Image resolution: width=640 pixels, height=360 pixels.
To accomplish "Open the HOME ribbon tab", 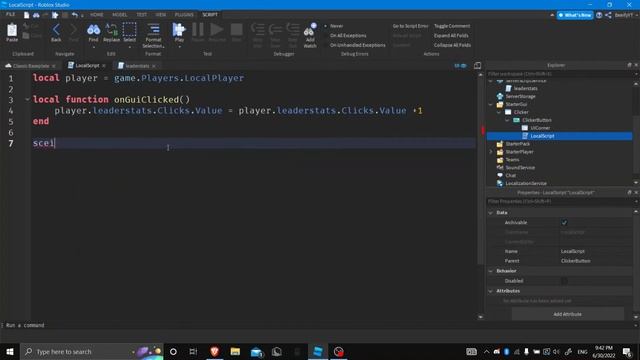I will [x=97, y=15].
